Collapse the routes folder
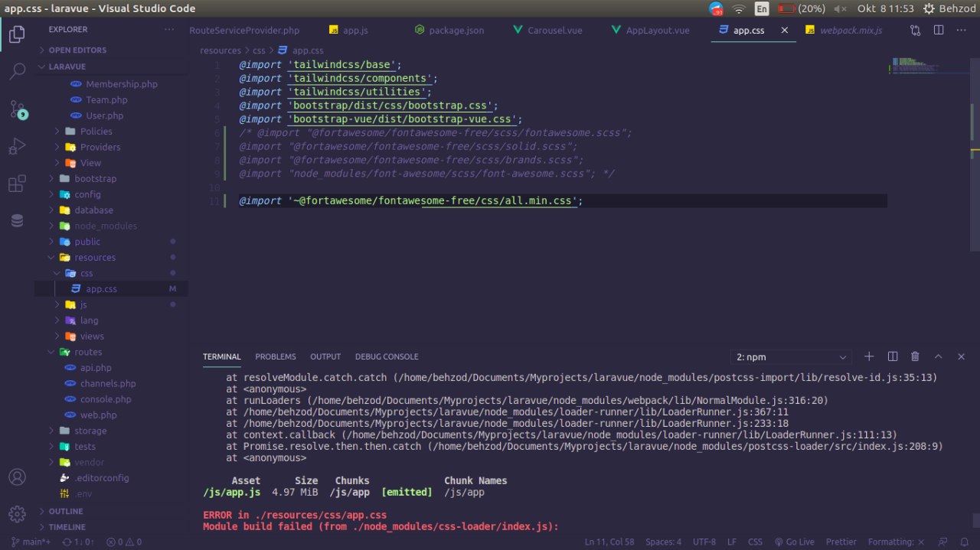980x550 pixels. (x=111, y=352)
